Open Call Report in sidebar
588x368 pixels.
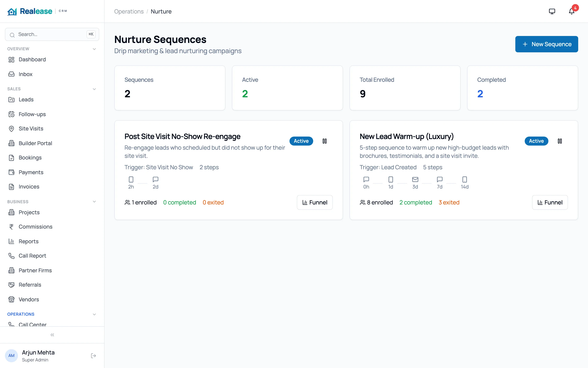52,256
